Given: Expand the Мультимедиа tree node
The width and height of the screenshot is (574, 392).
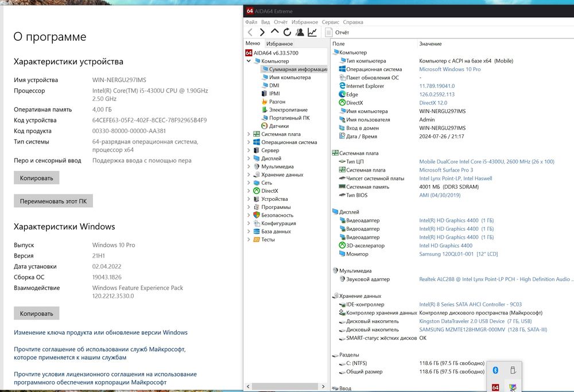Looking at the screenshot, I should (x=249, y=166).
